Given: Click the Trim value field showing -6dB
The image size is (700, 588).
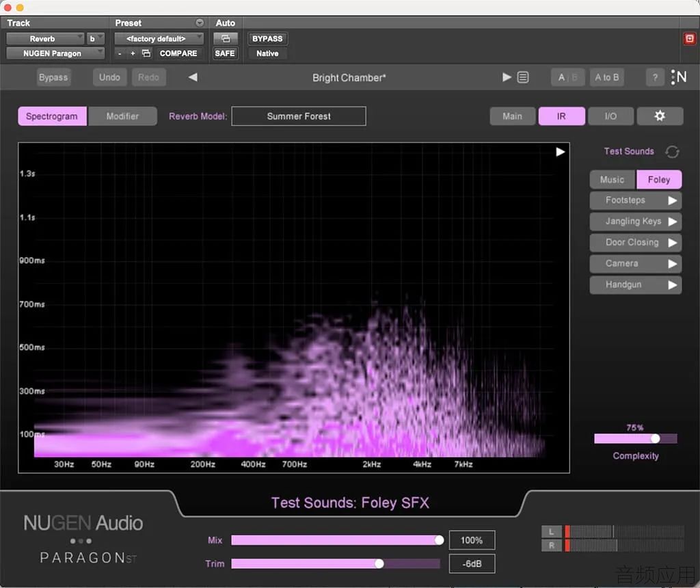Looking at the screenshot, I should pyautogui.click(x=472, y=564).
